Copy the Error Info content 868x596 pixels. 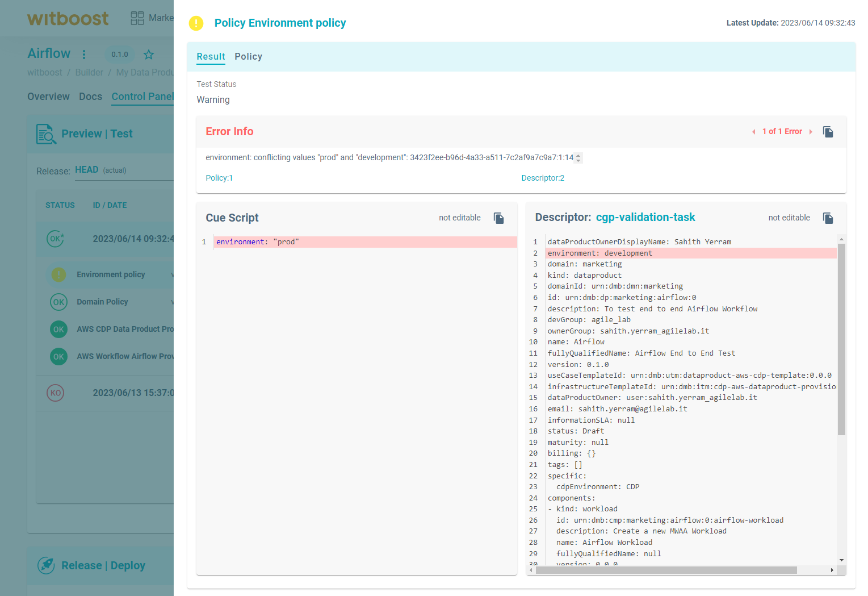point(828,132)
